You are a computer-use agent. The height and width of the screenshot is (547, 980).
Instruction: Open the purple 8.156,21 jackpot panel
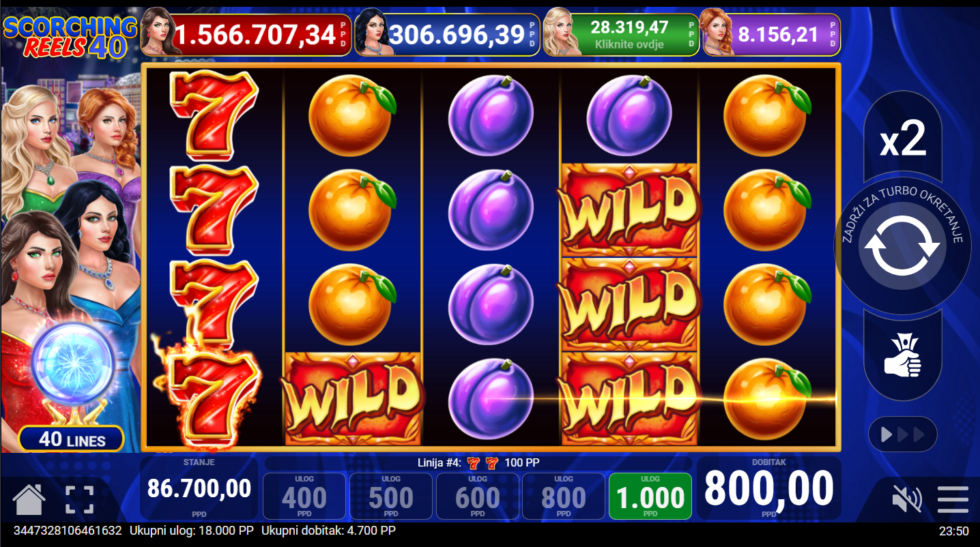pyautogui.click(x=771, y=34)
